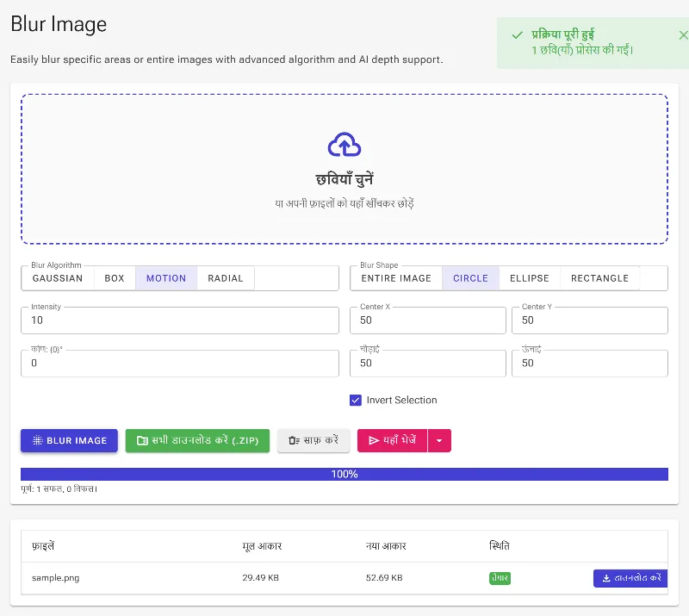Click the completion summary text below progress bar

coord(59,489)
